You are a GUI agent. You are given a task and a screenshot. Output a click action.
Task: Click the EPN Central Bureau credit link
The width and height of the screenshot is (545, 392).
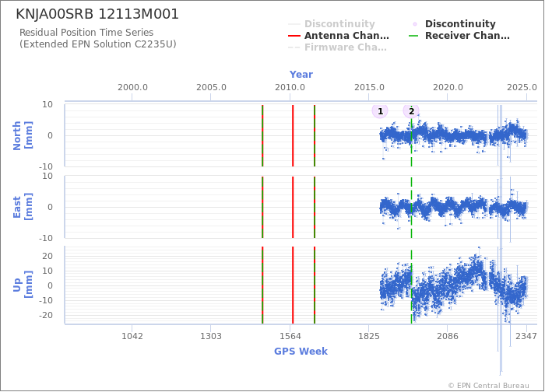pyautogui.click(x=489, y=386)
